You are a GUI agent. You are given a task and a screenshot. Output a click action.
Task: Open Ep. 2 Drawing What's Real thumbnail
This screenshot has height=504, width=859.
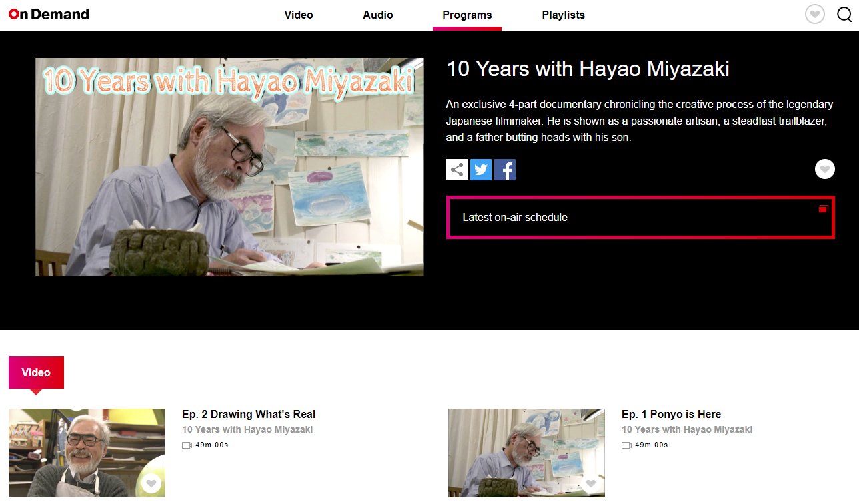pyautogui.click(x=87, y=453)
